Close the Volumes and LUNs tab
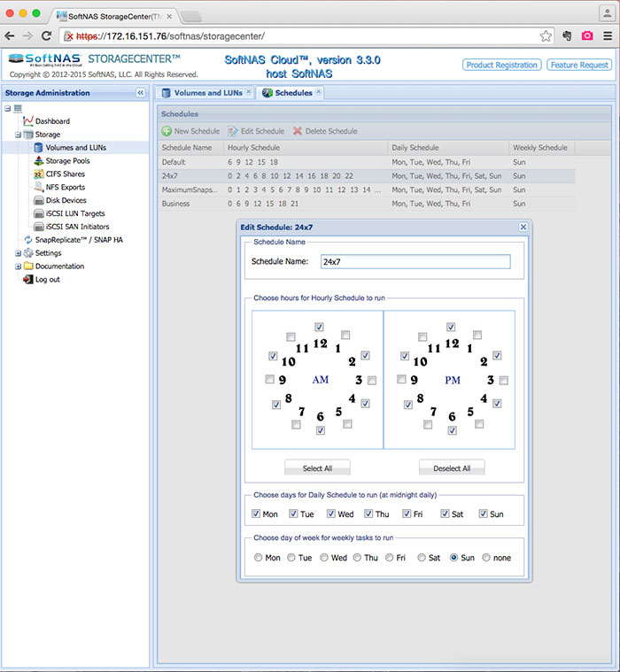 pyautogui.click(x=249, y=92)
